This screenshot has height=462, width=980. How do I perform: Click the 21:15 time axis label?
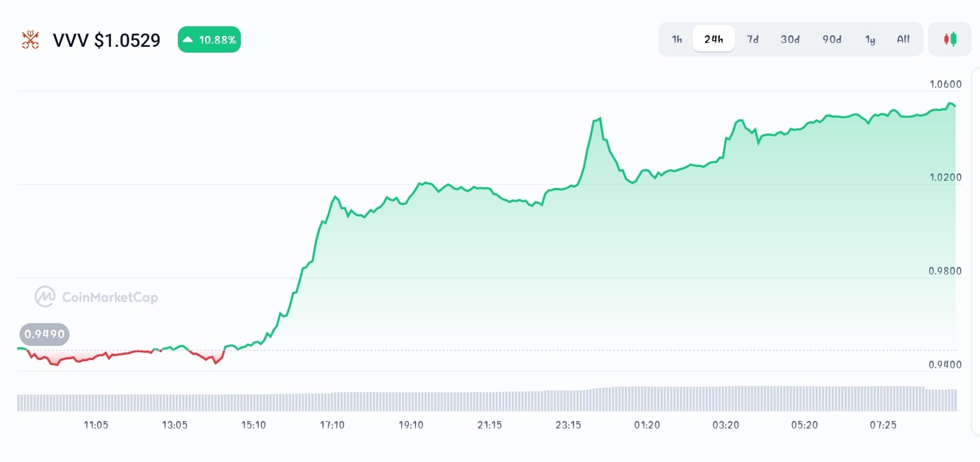[489, 425]
